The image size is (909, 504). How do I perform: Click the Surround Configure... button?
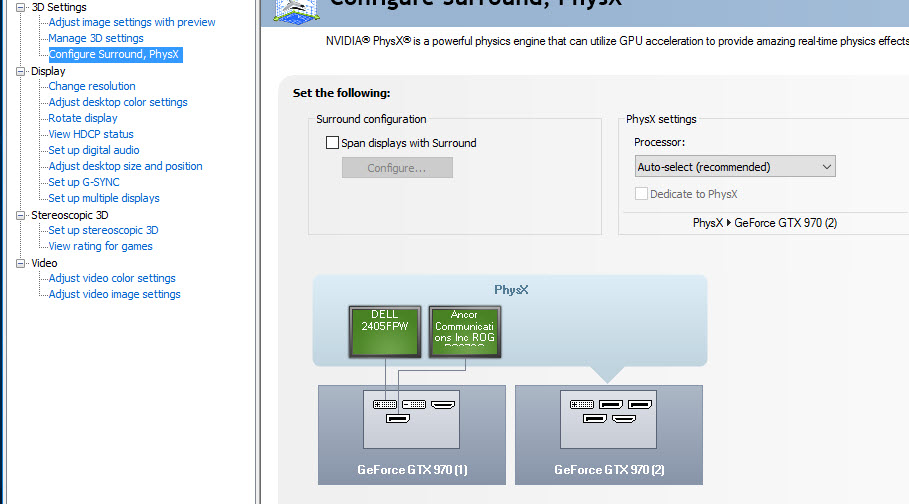(397, 168)
